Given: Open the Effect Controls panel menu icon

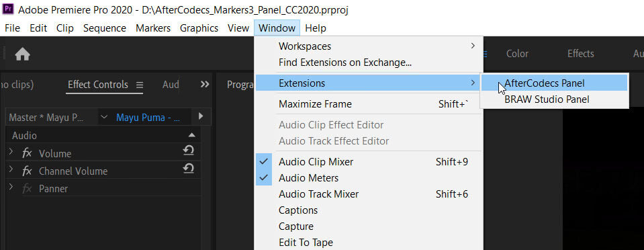Looking at the screenshot, I should click(x=140, y=85).
